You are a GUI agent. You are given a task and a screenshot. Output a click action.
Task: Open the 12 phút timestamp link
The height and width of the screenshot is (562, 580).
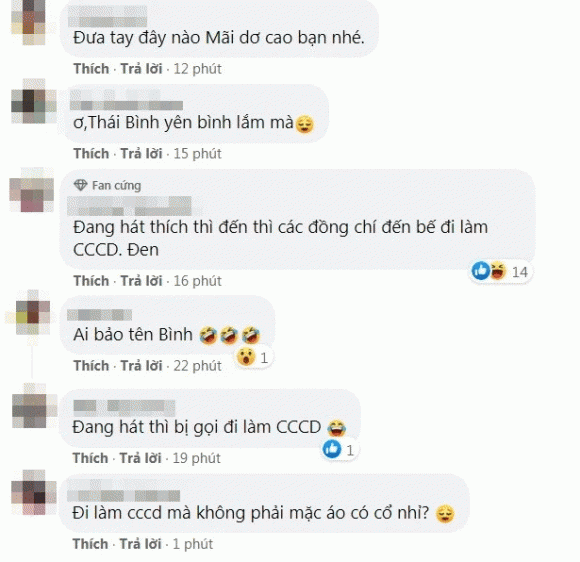(x=197, y=69)
